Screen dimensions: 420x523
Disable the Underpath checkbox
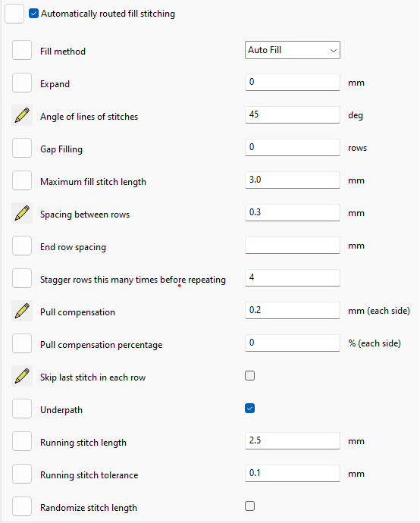pos(250,409)
